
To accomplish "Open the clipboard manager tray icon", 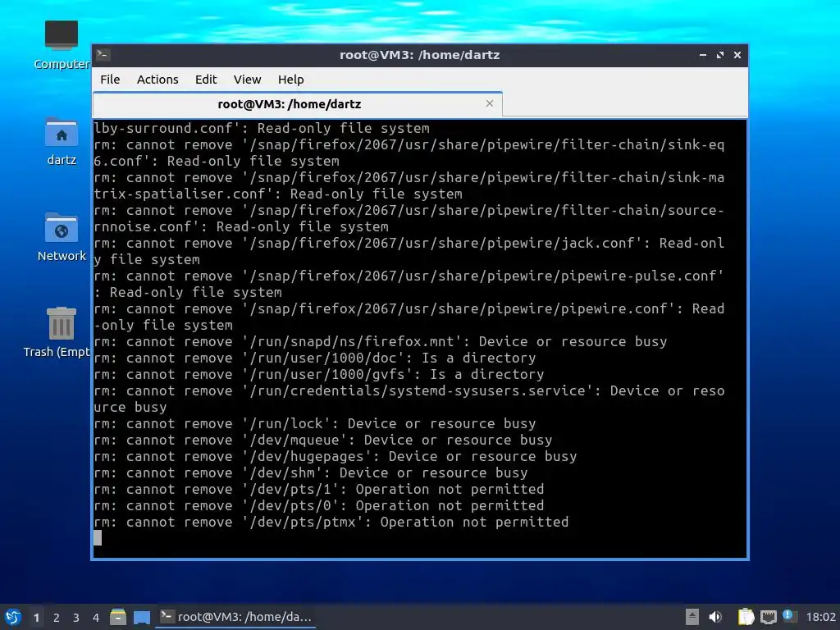I will 746,617.
